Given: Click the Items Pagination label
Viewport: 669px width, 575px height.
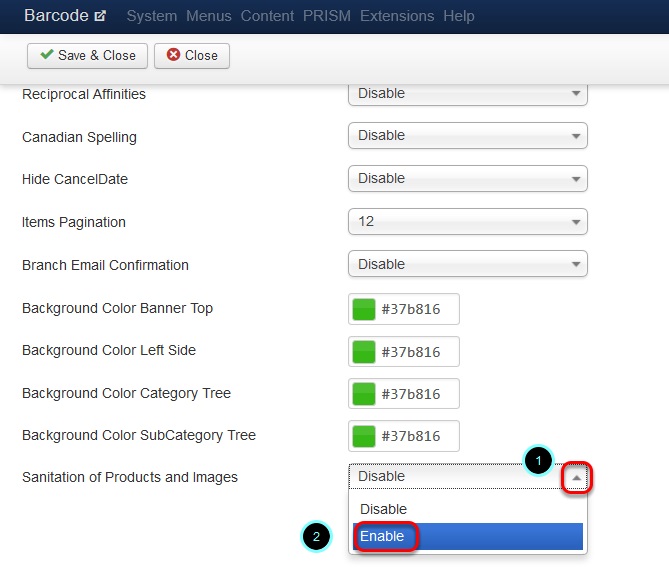Looking at the screenshot, I should 74,222.
